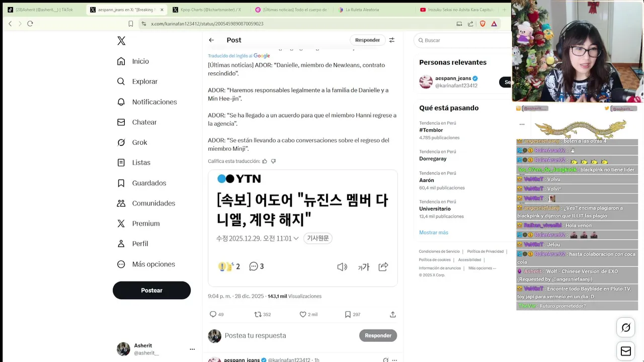Open Chatear messages
644x362 pixels.
click(x=137, y=122)
